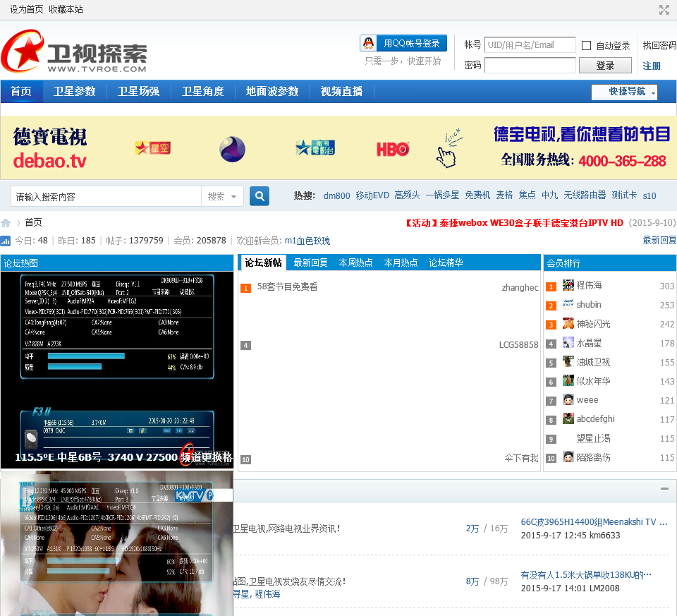677x616 pixels.
Task: Click avatar of member weee
Action: click(568, 399)
